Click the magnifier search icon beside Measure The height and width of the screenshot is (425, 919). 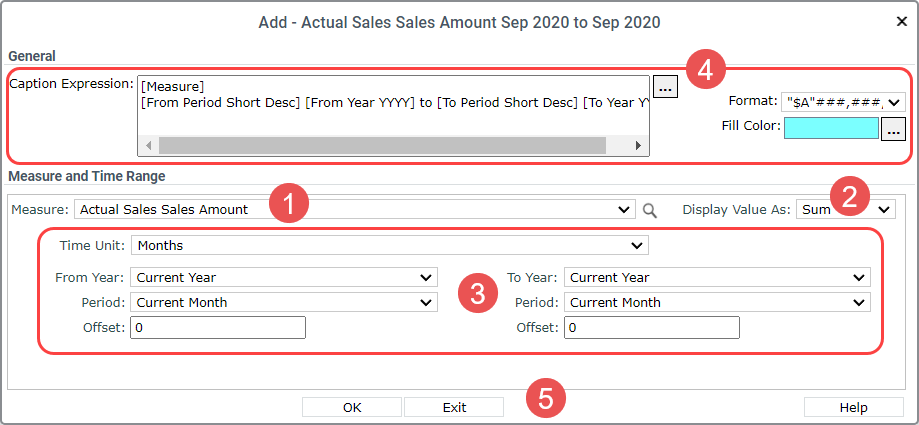tap(649, 210)
